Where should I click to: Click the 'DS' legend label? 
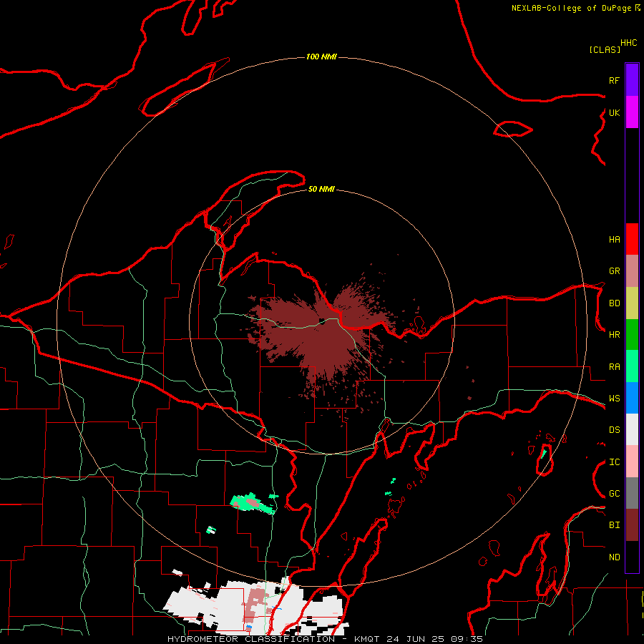tap(614, 430)
